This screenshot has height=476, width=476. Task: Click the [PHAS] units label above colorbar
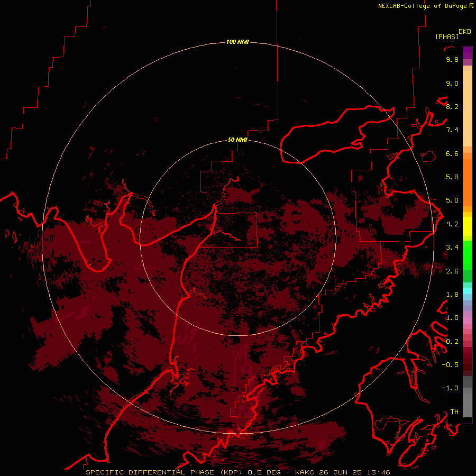(x=447, y=36)
